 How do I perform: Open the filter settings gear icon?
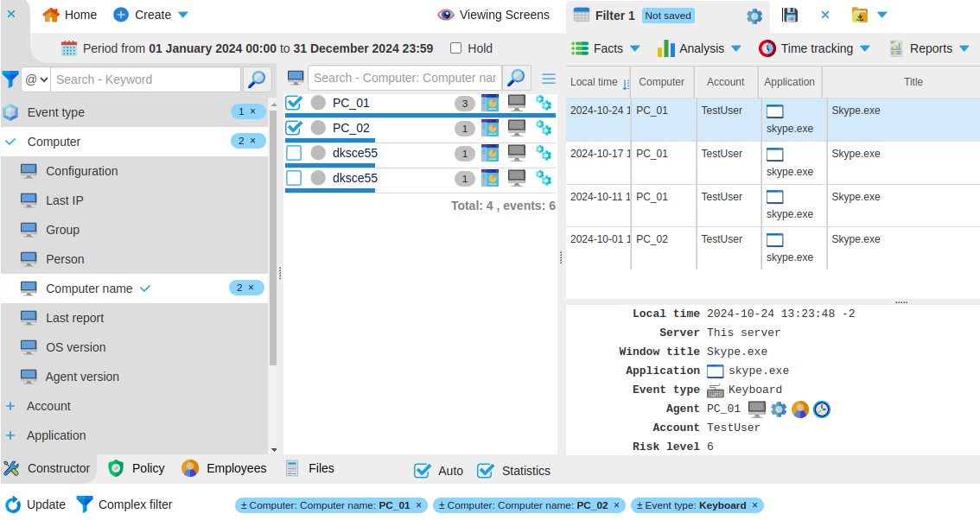(x=754, y=16)
